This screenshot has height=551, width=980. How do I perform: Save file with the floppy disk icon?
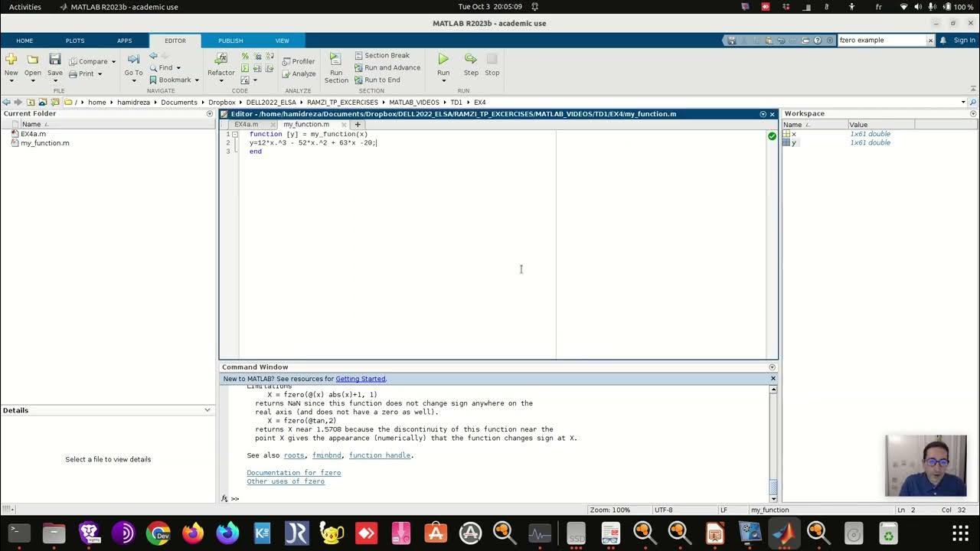(54, 59)
